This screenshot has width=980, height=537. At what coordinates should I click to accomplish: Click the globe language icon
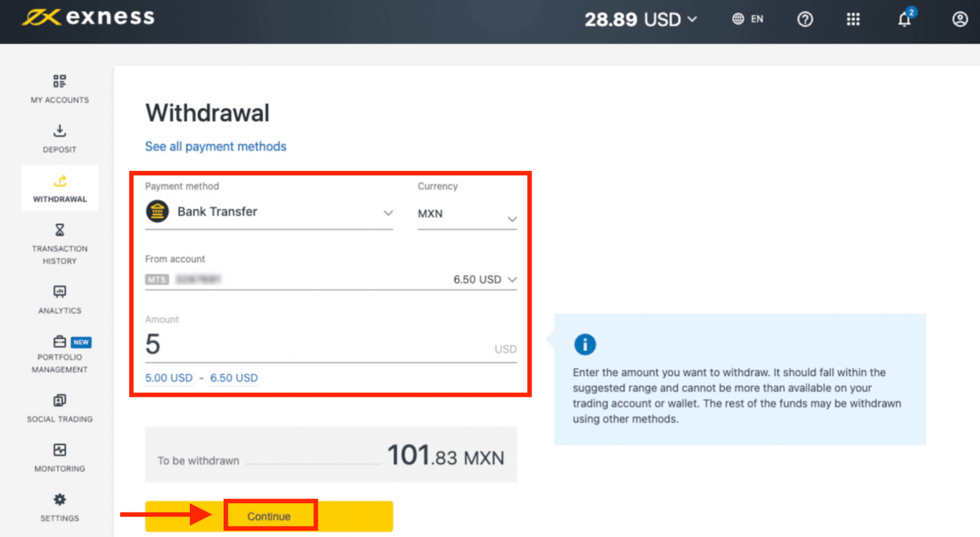coord(738,19)
